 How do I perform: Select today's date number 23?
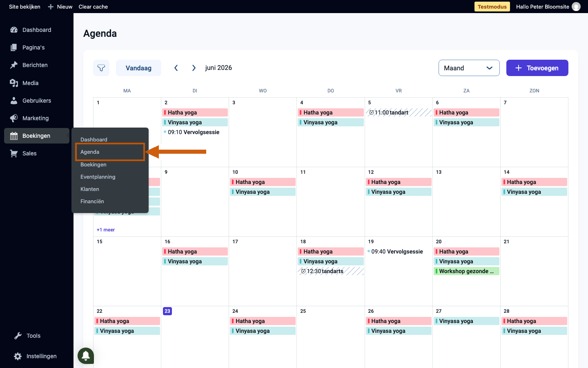pyautogui.click(x=167, y=311)
